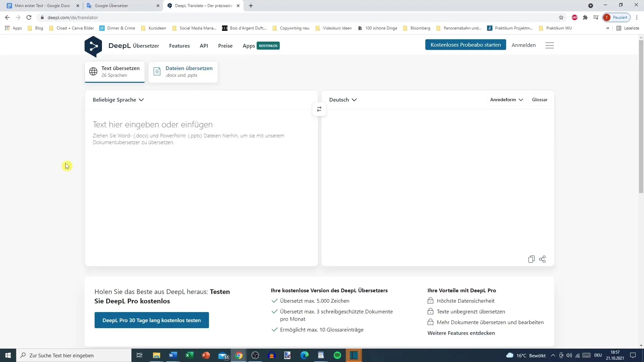Open the Apps bookmarks grid
This screenshot has height=362, width=644.
click(x=13, y=28)
